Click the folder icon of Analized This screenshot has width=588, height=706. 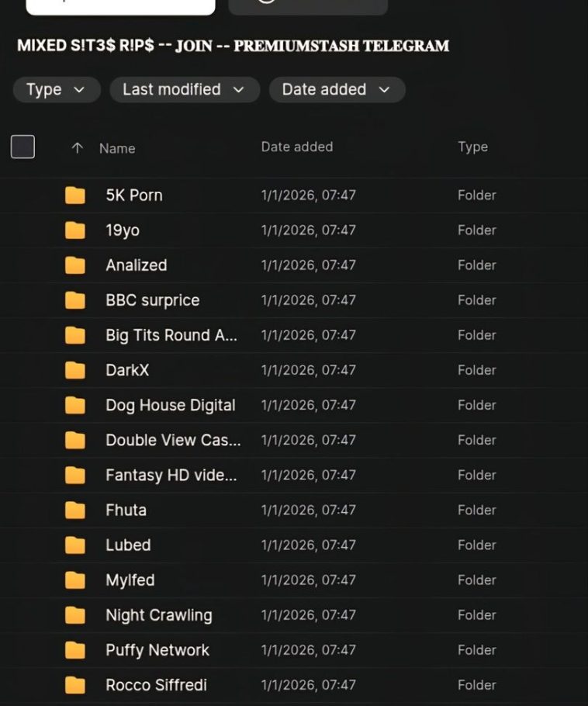75,265
